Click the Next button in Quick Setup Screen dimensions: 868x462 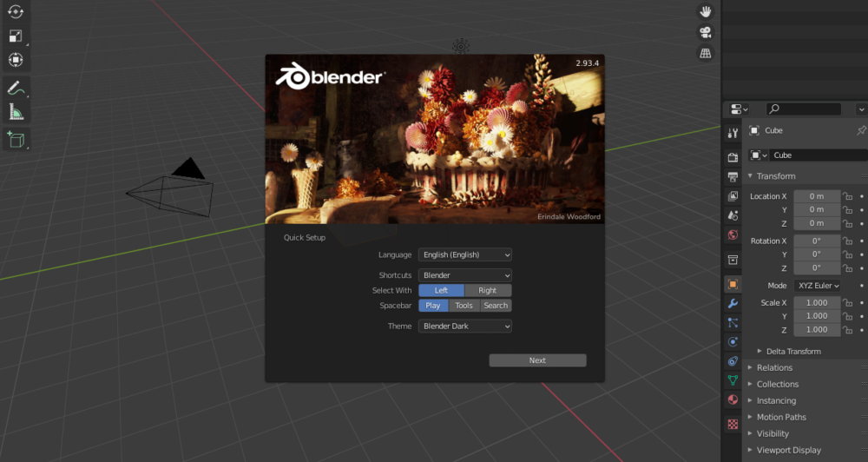(537, 360)
